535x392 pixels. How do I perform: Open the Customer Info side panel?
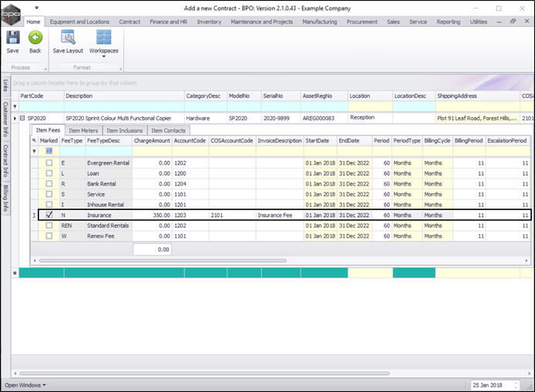pyautogui.click(x=5, y=118)
